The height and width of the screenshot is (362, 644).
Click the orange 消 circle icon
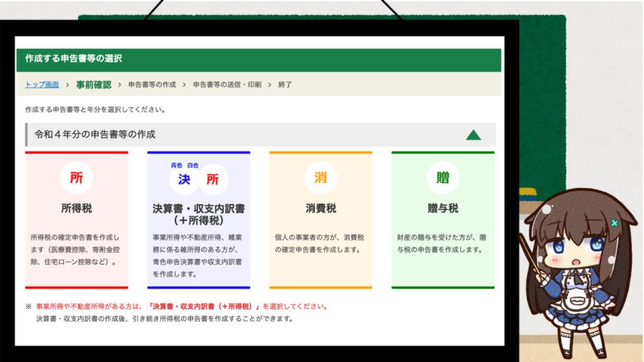click(x=320, y=178)
